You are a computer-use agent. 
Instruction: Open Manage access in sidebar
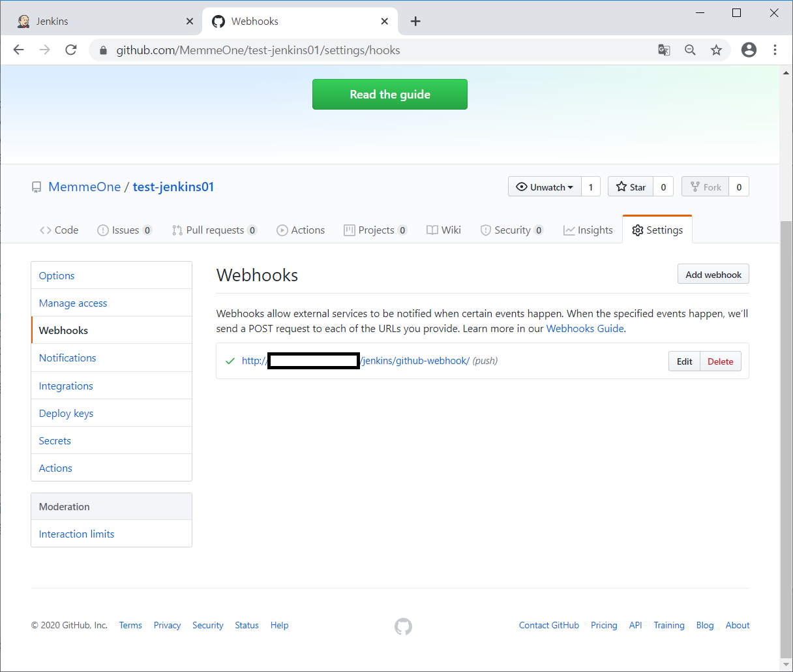click(112, 303)
